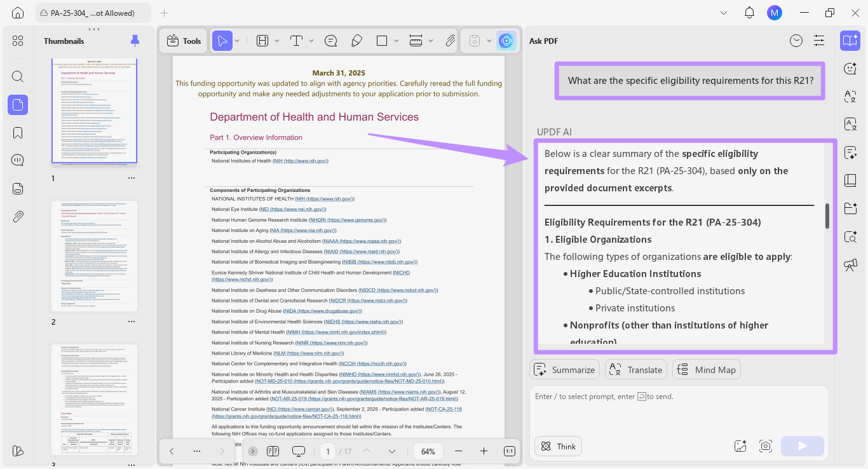Open the user account avatar M
The width and height of the screenshot is (868, 469).
pyautogui.click(x=774, y=13)
